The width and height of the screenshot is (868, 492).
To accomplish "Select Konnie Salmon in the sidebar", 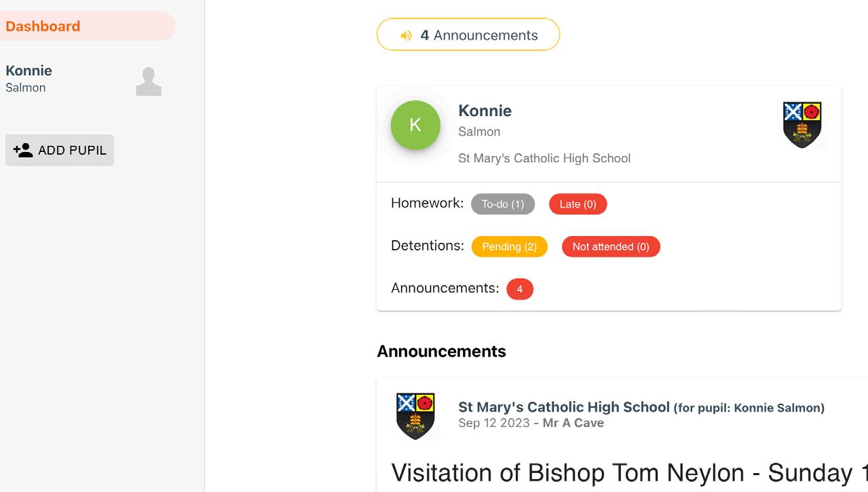I will tap(29, 78).
